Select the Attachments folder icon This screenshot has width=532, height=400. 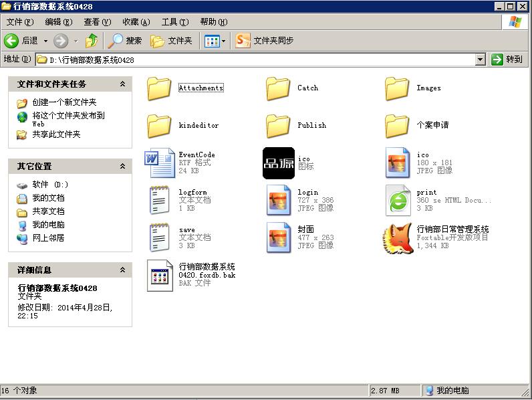pos(159,88)
